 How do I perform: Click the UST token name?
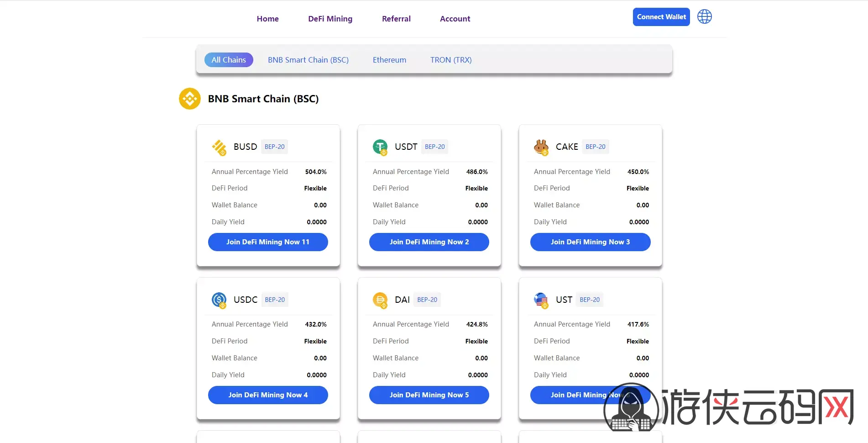click(564, 300)
